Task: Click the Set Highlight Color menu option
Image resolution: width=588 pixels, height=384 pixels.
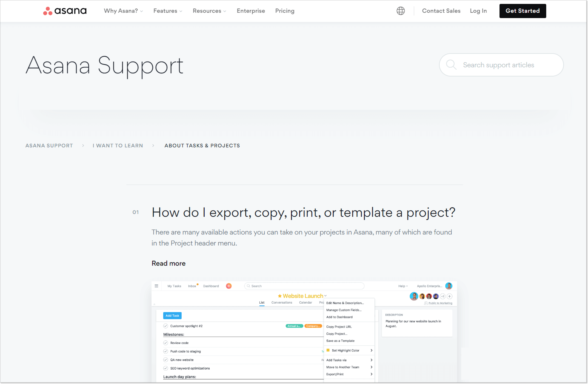Action: [346, 350]
